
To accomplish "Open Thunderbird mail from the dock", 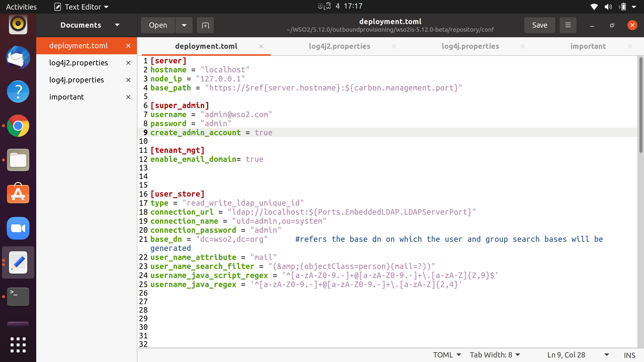I will (18, 58).
